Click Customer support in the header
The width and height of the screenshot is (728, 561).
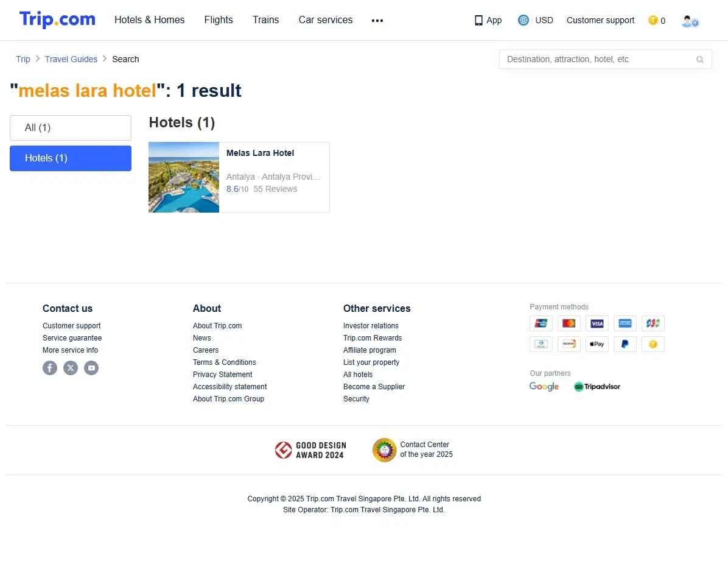(x=600, y=20)
